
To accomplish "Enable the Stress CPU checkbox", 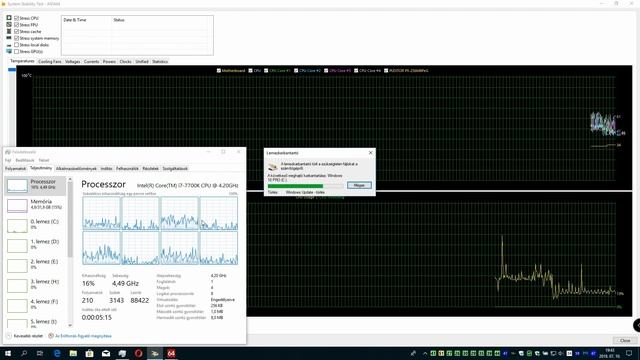I will (x=17, y=18).
